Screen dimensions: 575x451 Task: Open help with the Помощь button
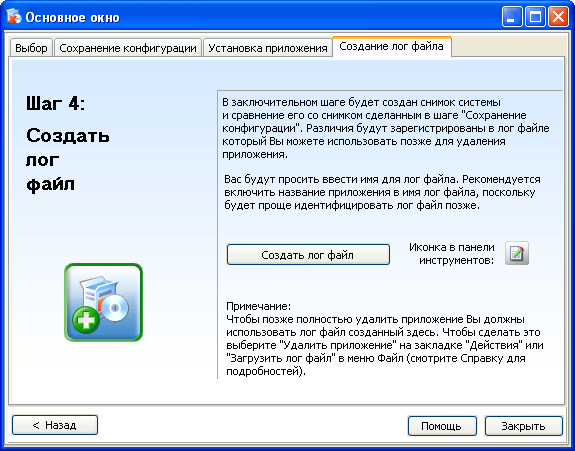pos(442,426)
